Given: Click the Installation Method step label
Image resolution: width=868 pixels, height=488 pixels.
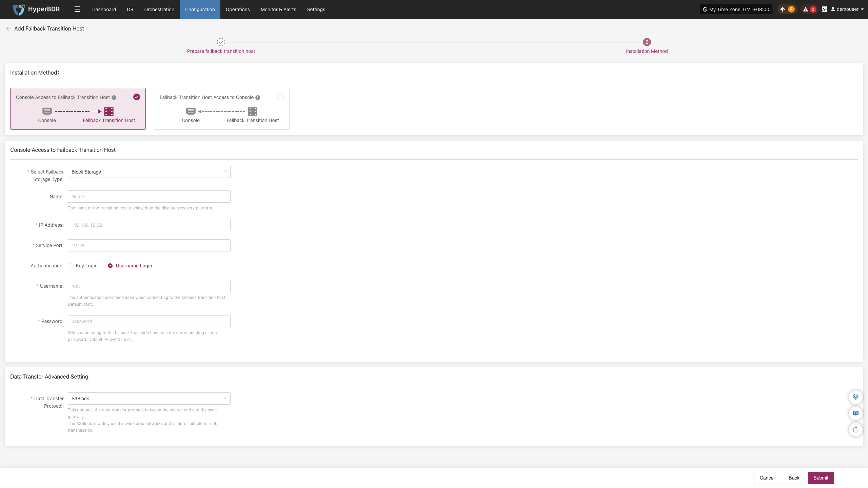Looking at the screenshot, I should click(x=647, y=51).
